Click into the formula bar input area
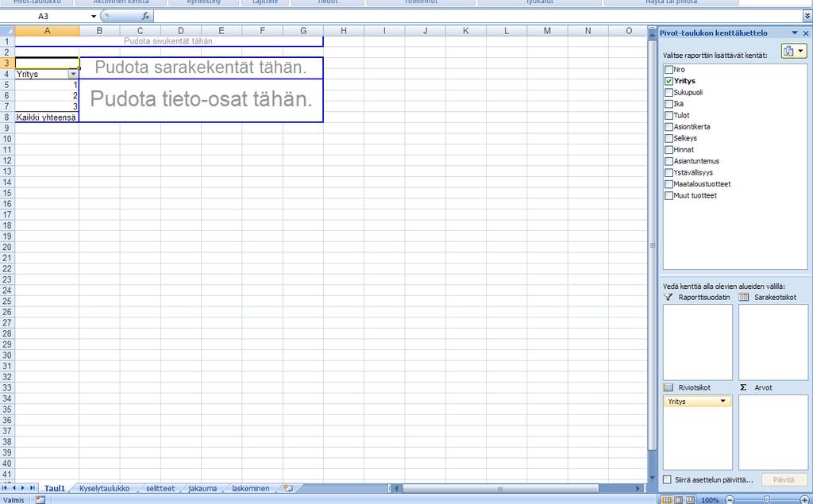Viewport: 813px width, 504px height. 477,17
